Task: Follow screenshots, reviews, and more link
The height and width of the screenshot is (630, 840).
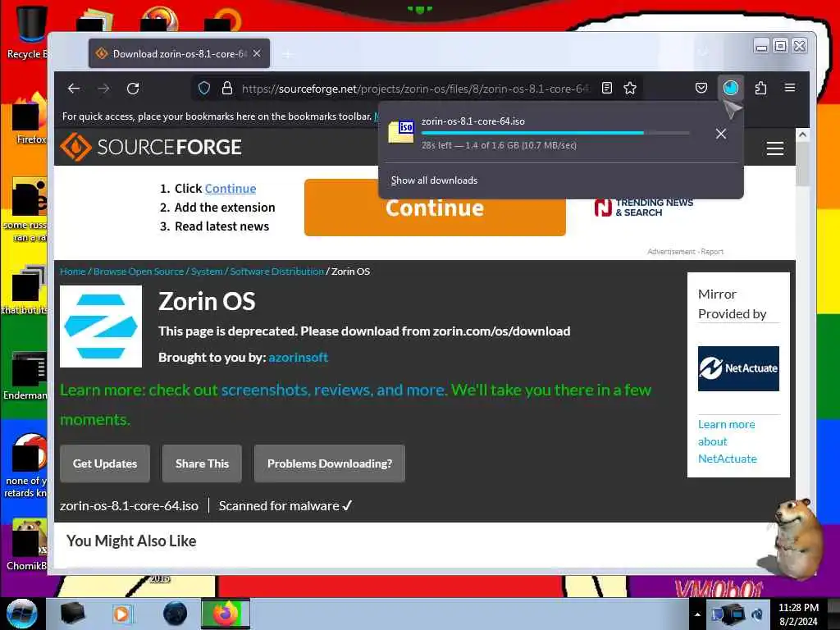Action: tap(334, 390)
